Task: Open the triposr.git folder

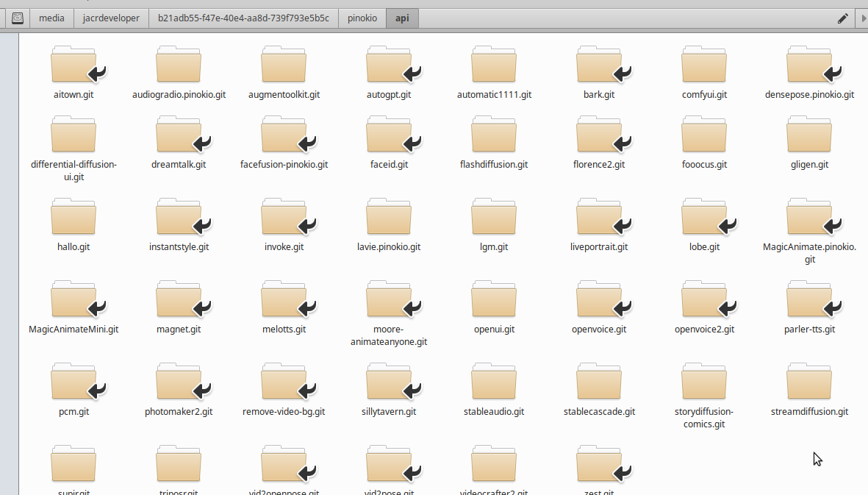Action: (x=179, y=465)
